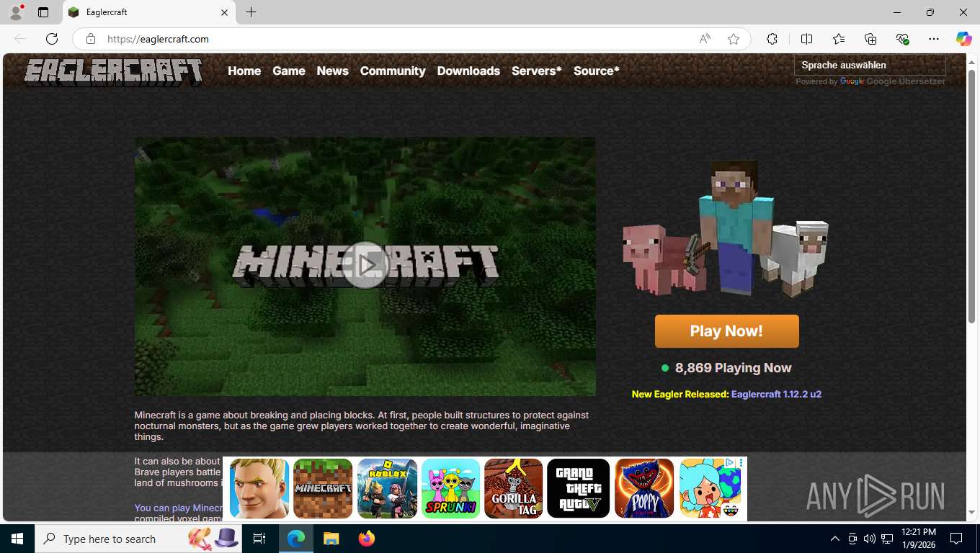Open the Game menu item
Screen dimensions: 980x553
click(x=289, y=71)
